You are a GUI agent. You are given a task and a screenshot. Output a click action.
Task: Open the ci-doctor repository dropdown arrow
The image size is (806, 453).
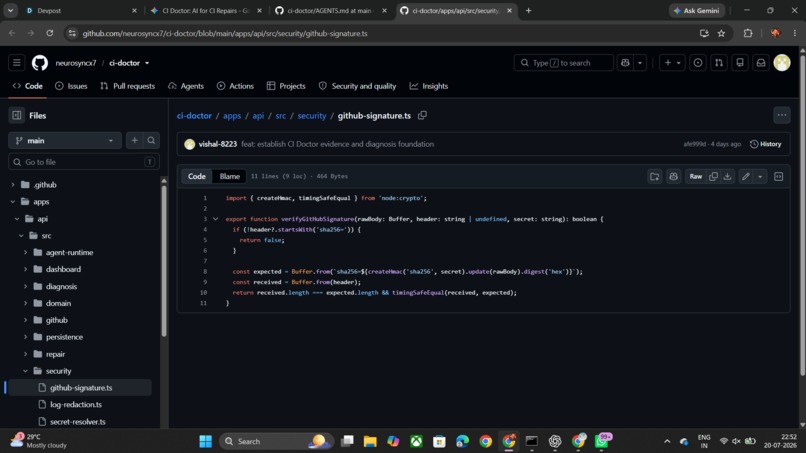(x=147, y=63)
